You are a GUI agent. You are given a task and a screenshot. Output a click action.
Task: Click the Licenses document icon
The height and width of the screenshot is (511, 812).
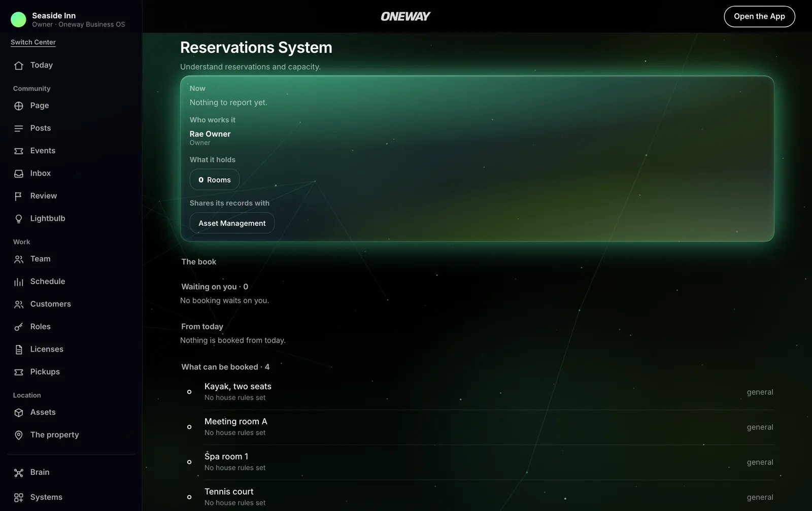19,350
